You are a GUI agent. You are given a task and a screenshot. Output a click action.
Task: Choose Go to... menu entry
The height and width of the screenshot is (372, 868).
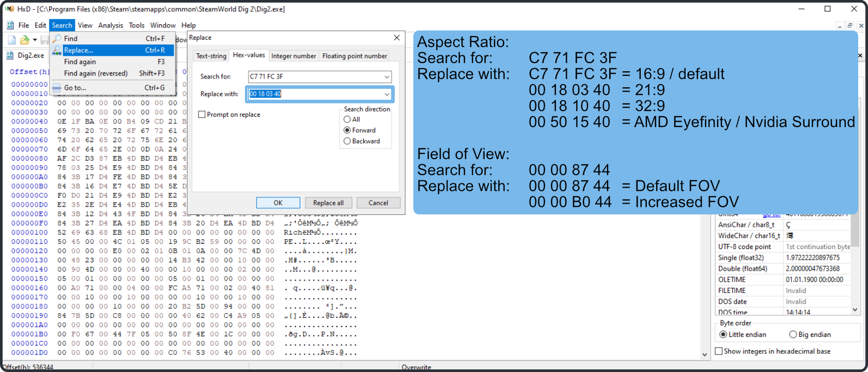tap(112, 88)
